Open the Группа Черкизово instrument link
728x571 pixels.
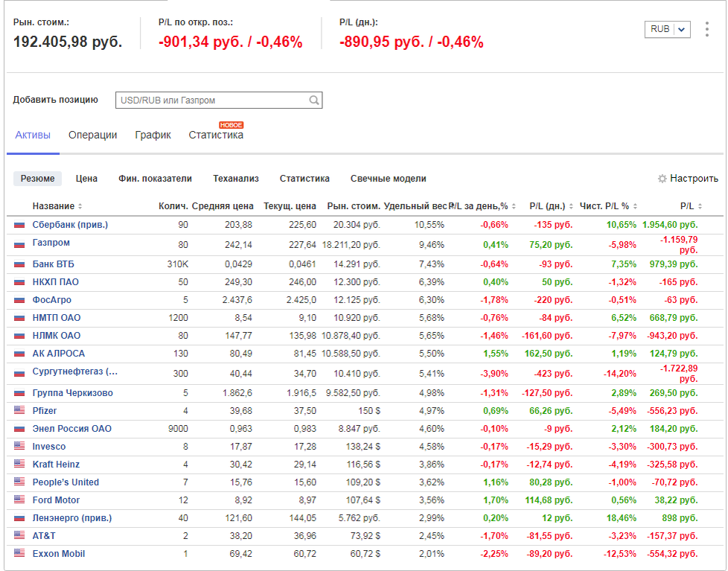point(72,393)
